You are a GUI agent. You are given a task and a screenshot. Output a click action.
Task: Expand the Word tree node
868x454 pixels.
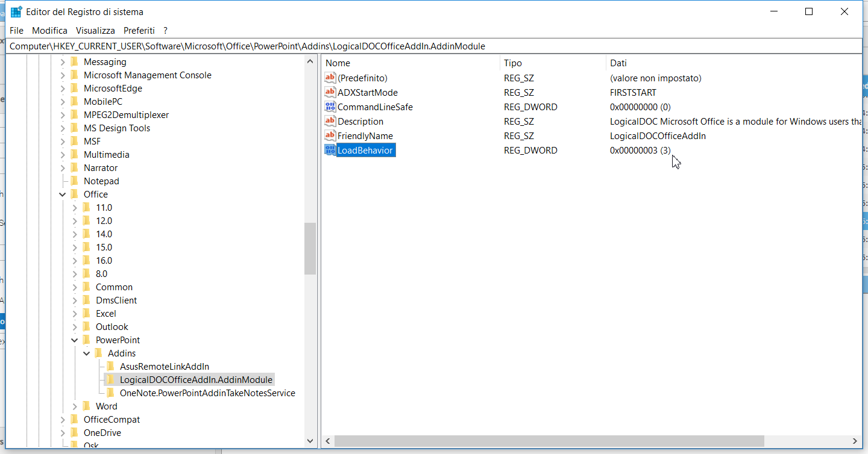pos(75,406)
